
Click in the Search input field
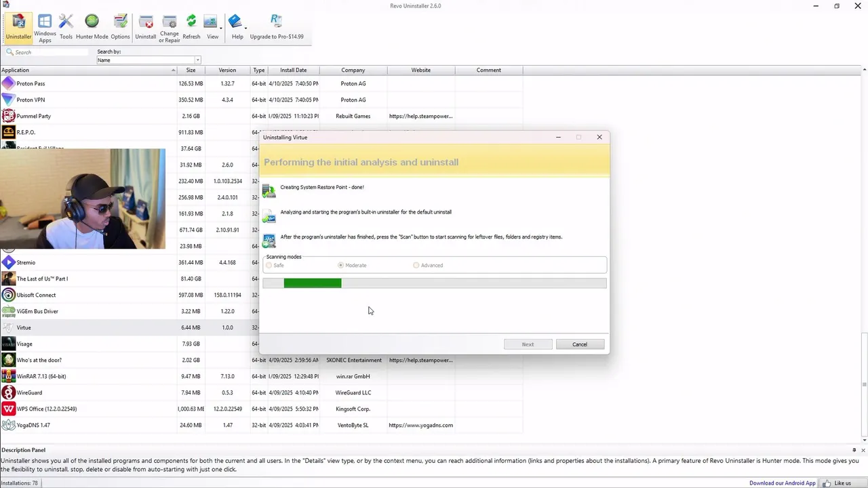click(x=51, y=52)
